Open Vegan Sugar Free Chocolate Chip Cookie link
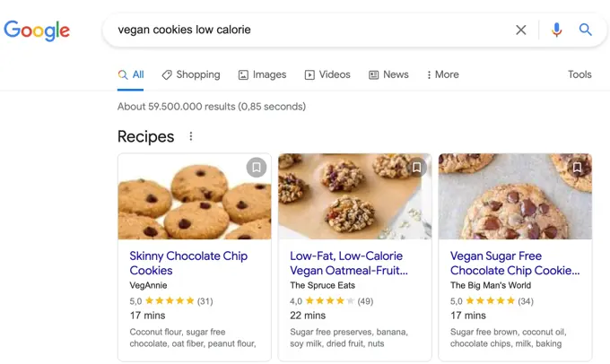Image resolution: width=610 pixels, height=364 pixels. tap(514, 263)
